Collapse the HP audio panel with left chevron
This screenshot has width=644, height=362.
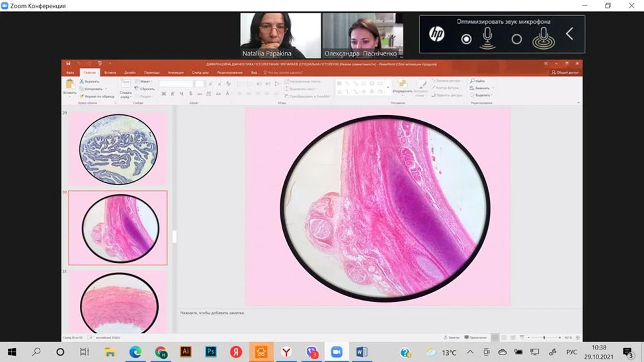pos(570,34)
